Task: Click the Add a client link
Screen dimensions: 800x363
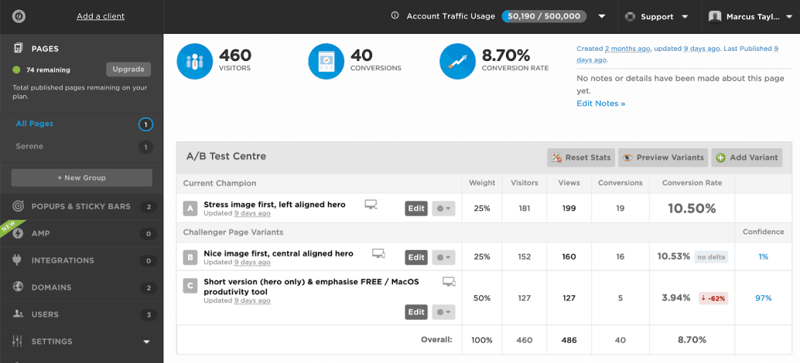Action: point(101,16)
